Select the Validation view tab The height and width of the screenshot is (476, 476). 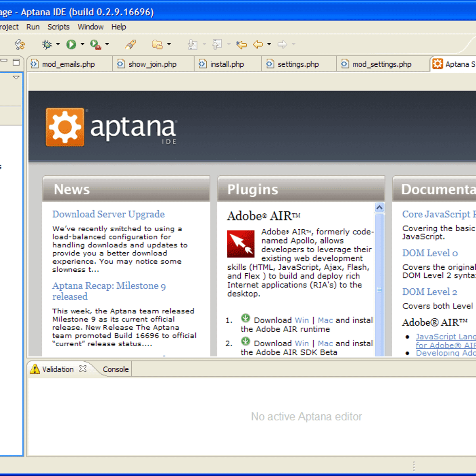(58, 369)
